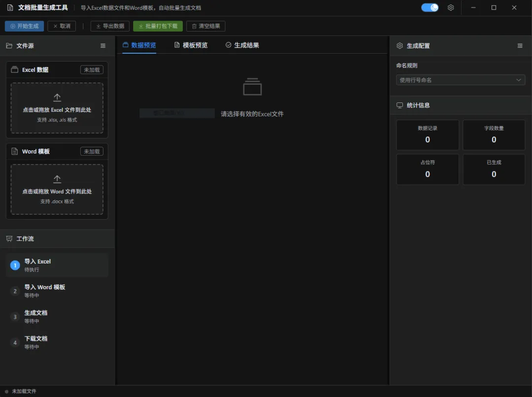Click the empty-state box icon in preview

click(252, 87)
